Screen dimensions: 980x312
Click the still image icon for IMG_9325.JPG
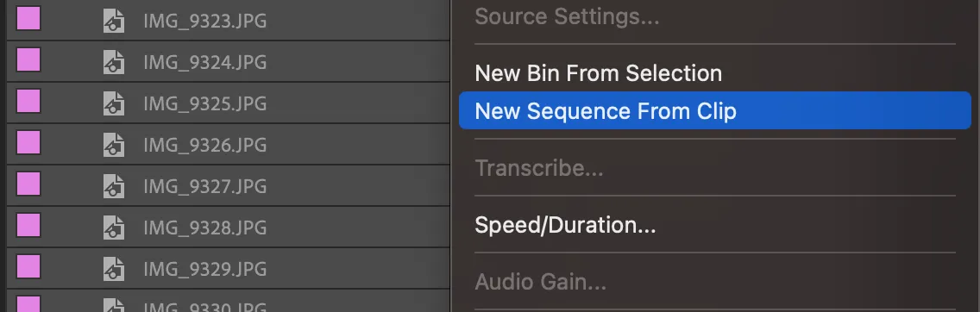(x=113, y=103)
